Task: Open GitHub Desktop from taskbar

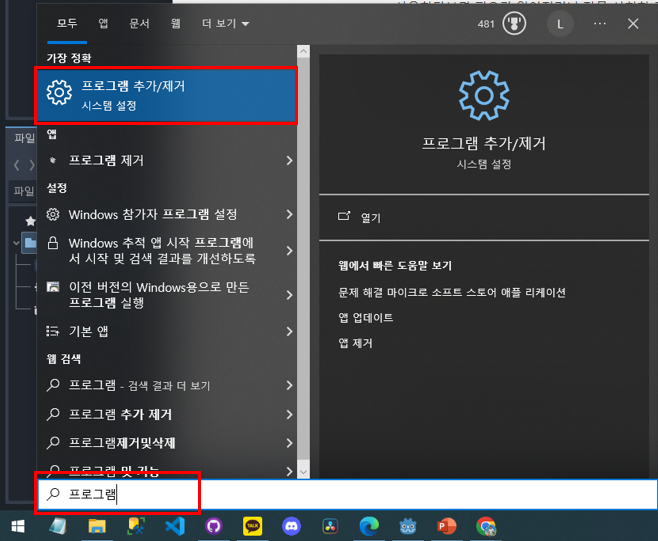Action: [x=214, y=526]
